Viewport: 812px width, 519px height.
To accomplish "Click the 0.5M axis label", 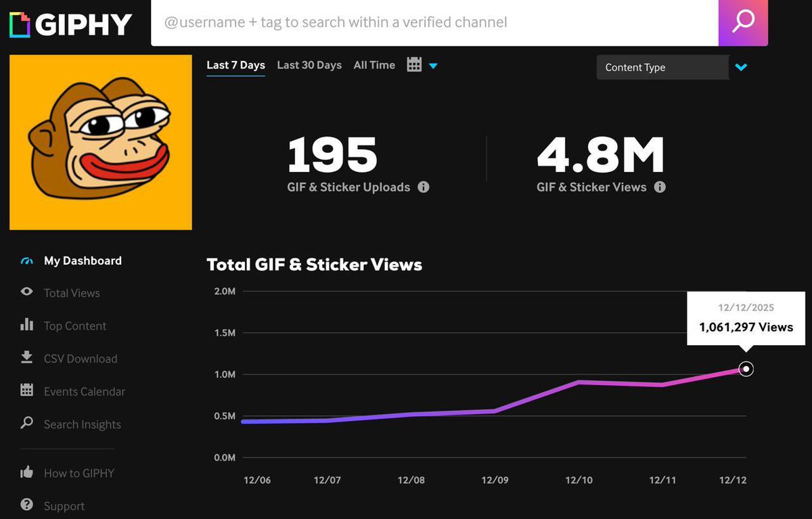I will 225,416.
